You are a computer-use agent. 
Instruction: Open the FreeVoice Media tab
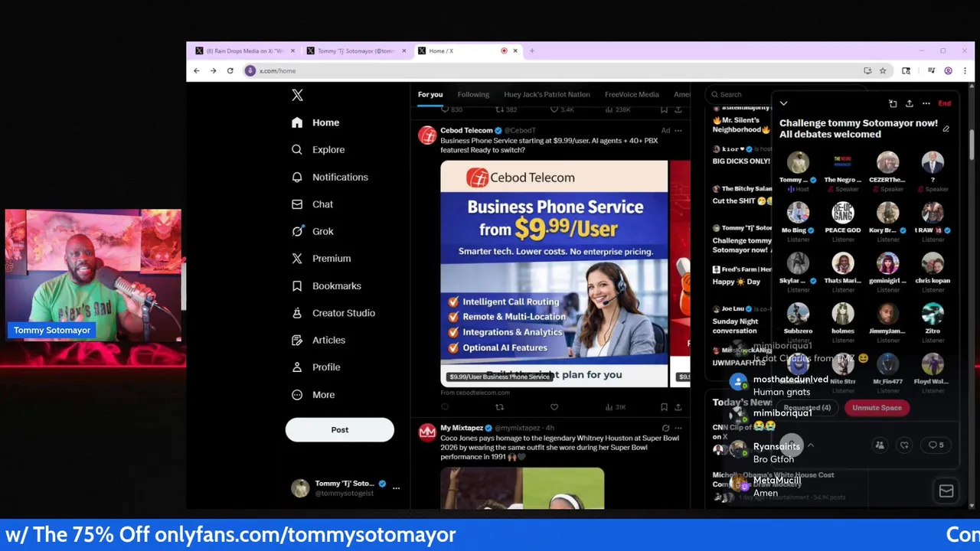pos(632,94)
